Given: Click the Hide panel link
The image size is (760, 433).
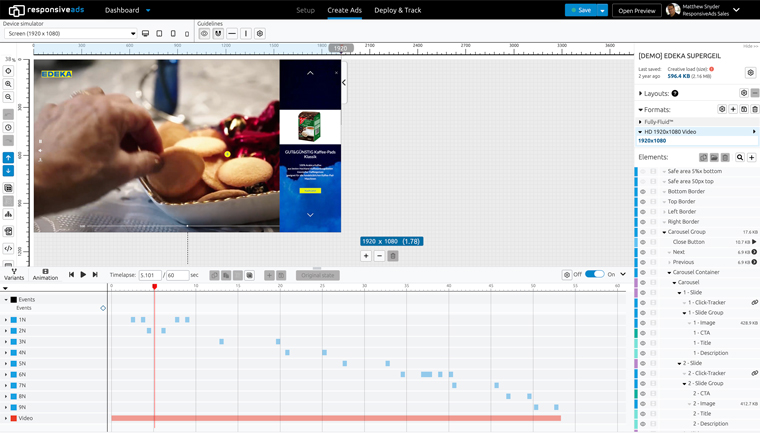Looking at the screenshot, I should 750,47.
